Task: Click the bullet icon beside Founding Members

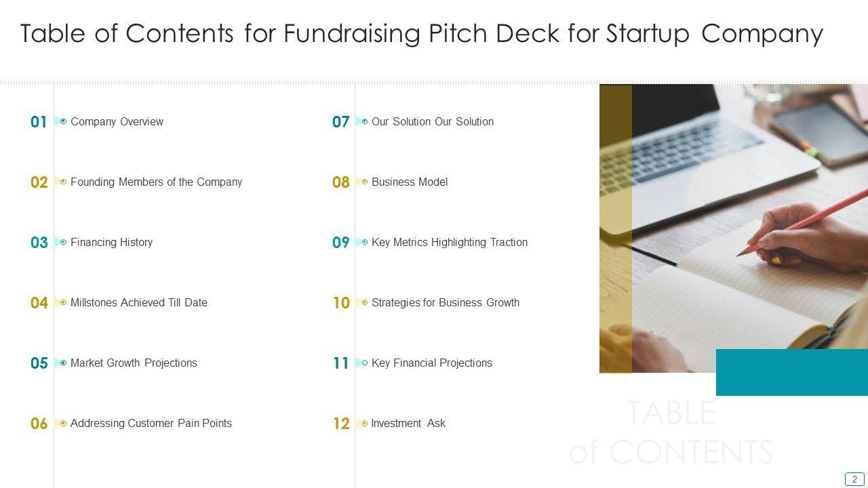Action: click(63, 182)
